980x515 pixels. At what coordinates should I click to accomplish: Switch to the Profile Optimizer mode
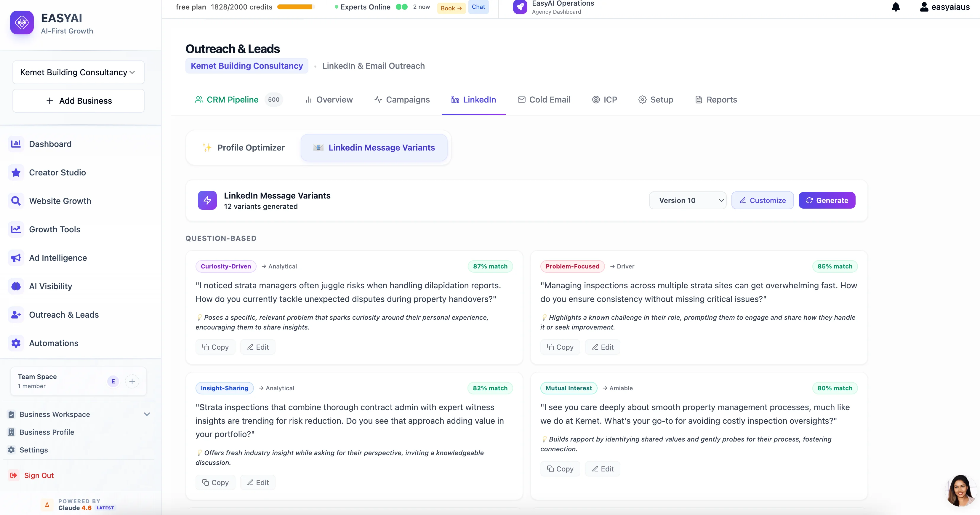click(244, 147)
